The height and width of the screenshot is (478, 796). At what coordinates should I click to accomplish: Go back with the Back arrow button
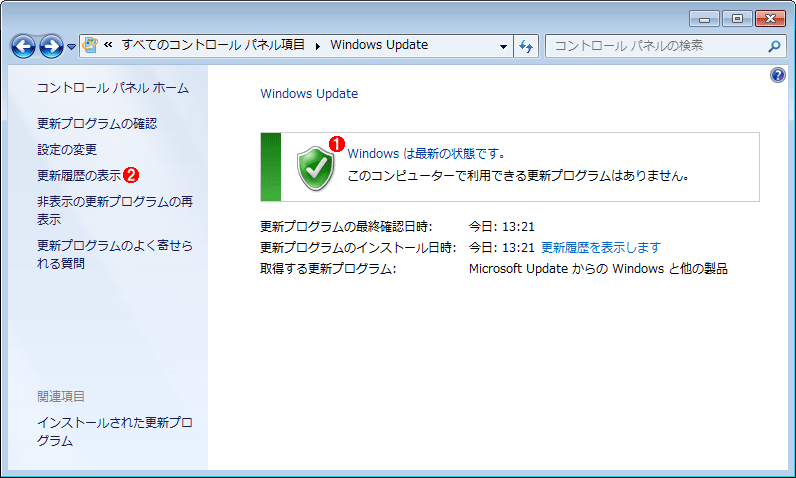click(23, 47)
